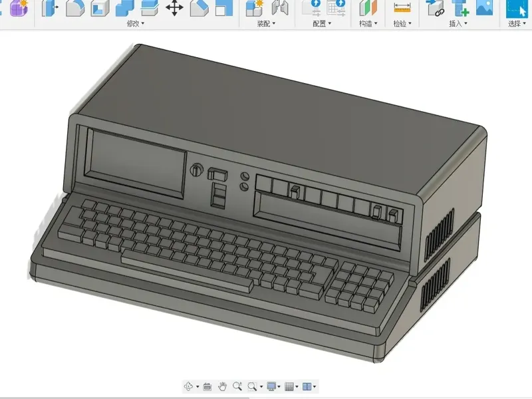Select the Offset Face tool

(x=150, y=8)
